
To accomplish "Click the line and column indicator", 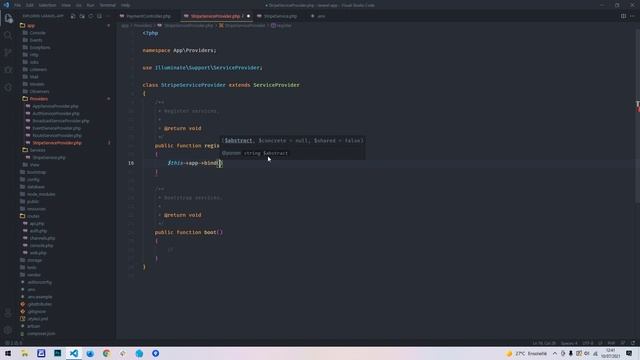I will pos(544,343).
